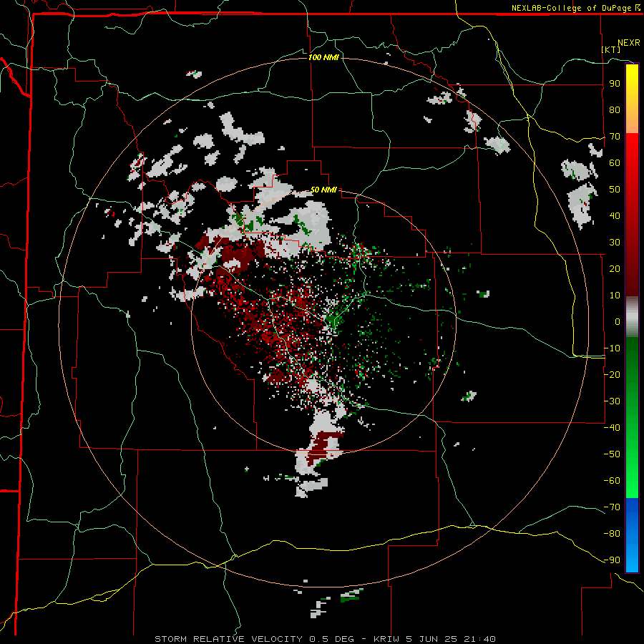Viewport: 644px width, 644px height.
Task: Click the gray zero-velocity segment of the color bar
Action: tap(632, 317)
